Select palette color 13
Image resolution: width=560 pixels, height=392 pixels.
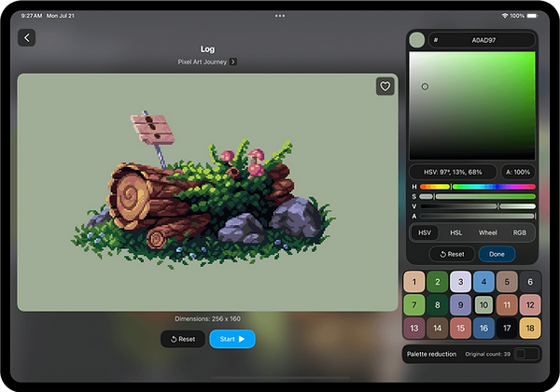coord(414,329)
